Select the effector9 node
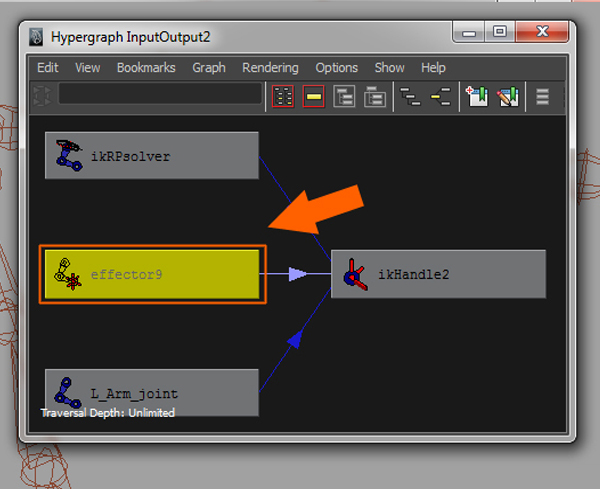600x489 pixels. click(152, 274)
